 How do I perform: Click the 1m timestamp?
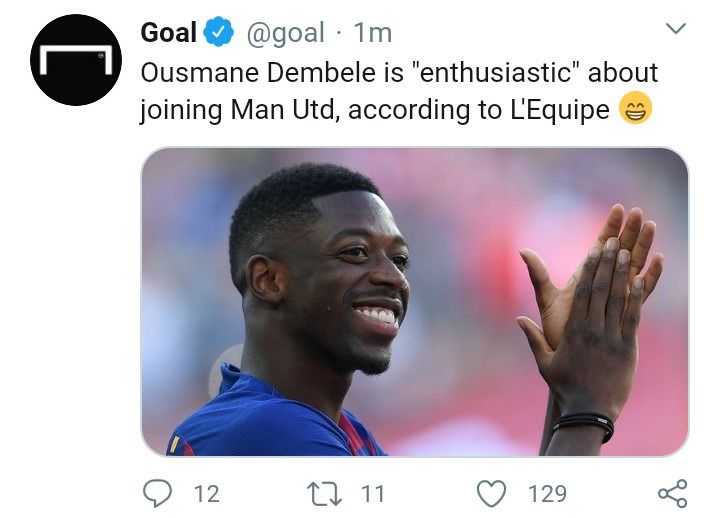pos(372,33)
